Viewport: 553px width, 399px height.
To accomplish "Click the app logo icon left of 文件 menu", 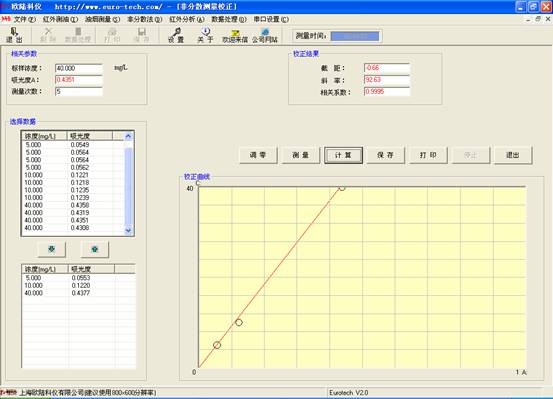I will coord(6,19).
